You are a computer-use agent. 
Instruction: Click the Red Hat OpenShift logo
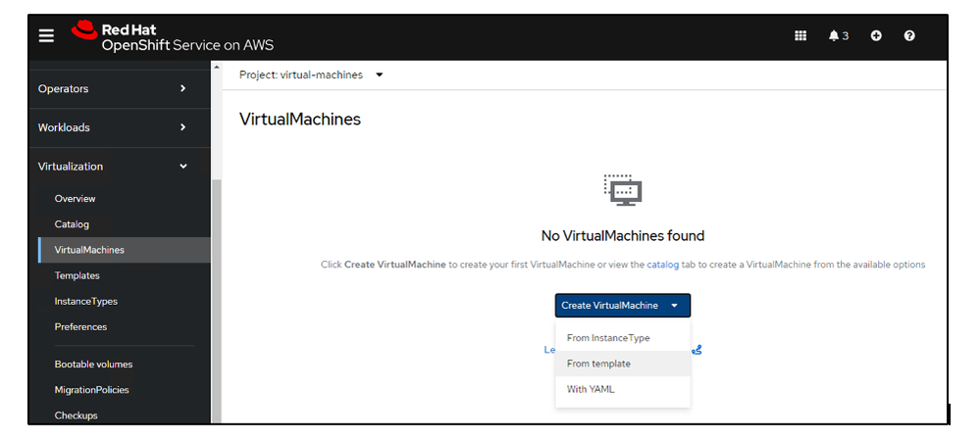point(173,37)
